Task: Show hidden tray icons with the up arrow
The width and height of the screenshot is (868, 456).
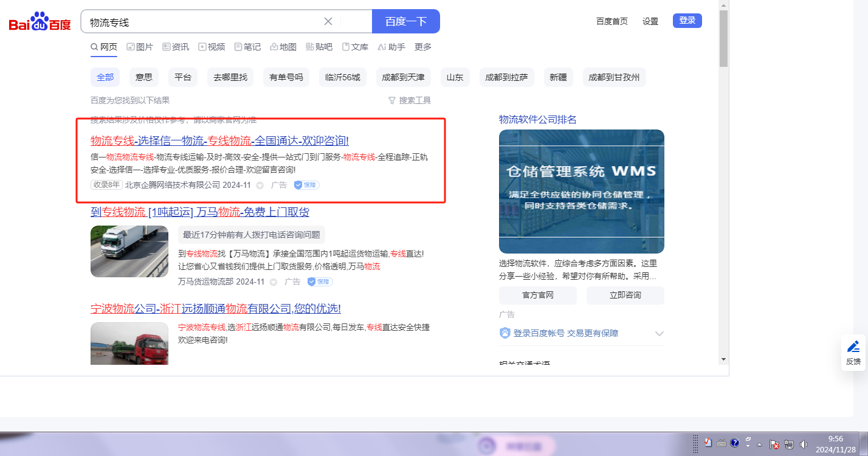Action: point(760,444)
